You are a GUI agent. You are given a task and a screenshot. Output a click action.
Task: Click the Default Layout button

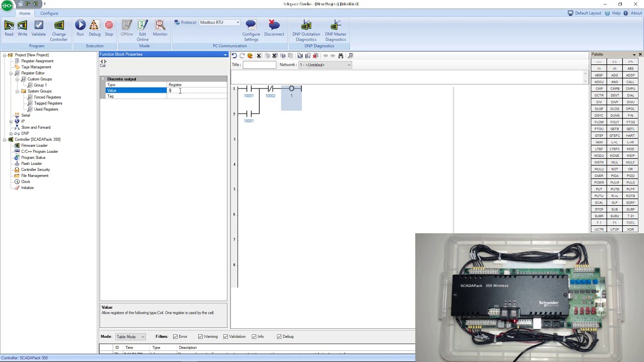(x=584, y=13)
